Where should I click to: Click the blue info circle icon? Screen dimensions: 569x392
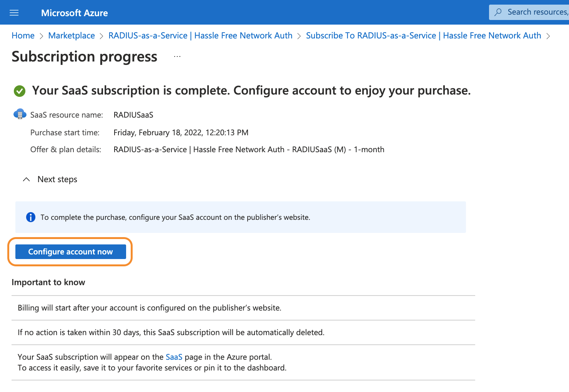(x=31, y=217)
